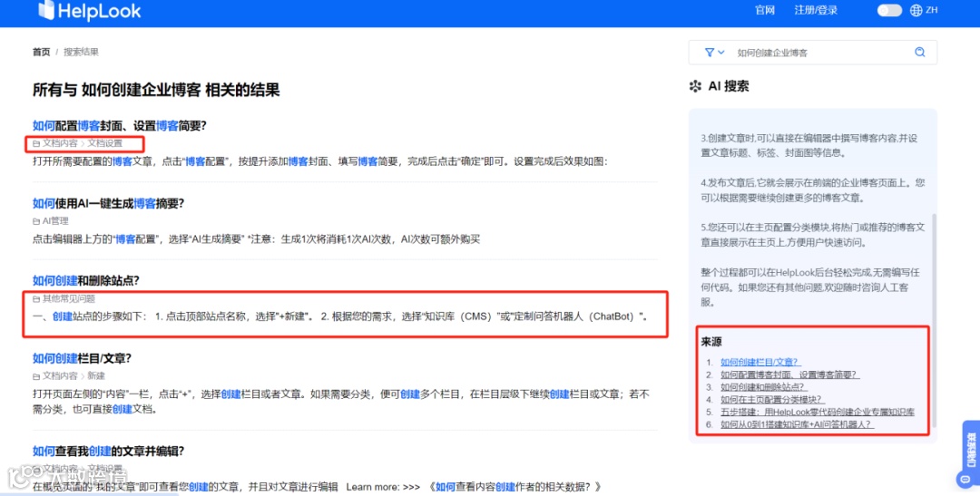Screen dimensions: 980x496
Task: Open result 如何配置博客封面、设置博客简要?
Action: (x=120, y=125)
